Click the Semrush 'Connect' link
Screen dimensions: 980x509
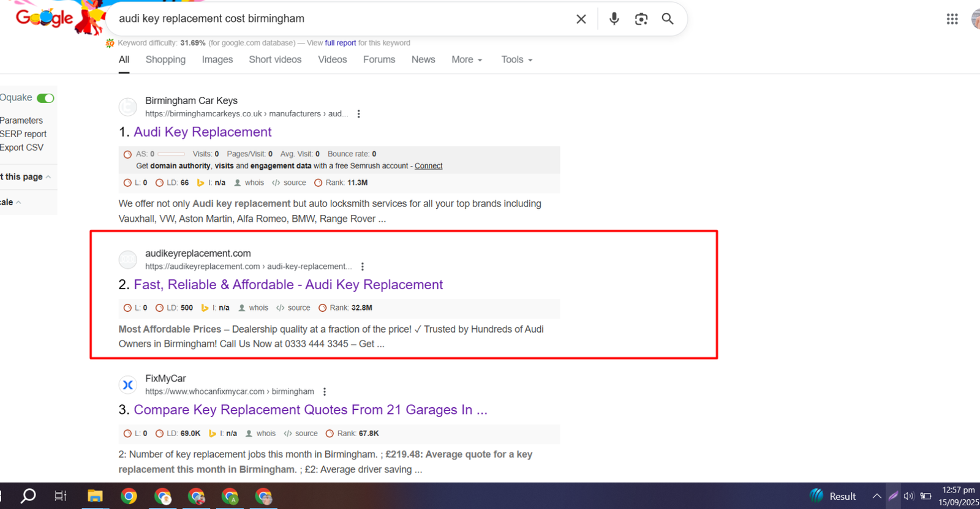click(x=428, y=166)
